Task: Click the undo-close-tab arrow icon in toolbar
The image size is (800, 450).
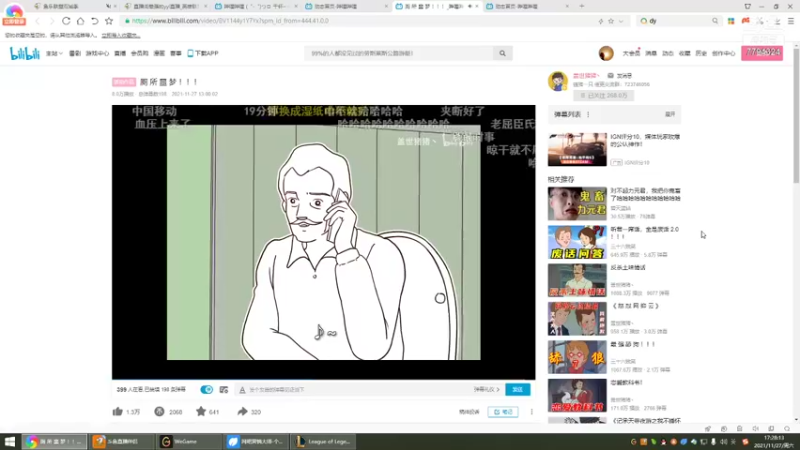Action: click(x=95, y=21)
